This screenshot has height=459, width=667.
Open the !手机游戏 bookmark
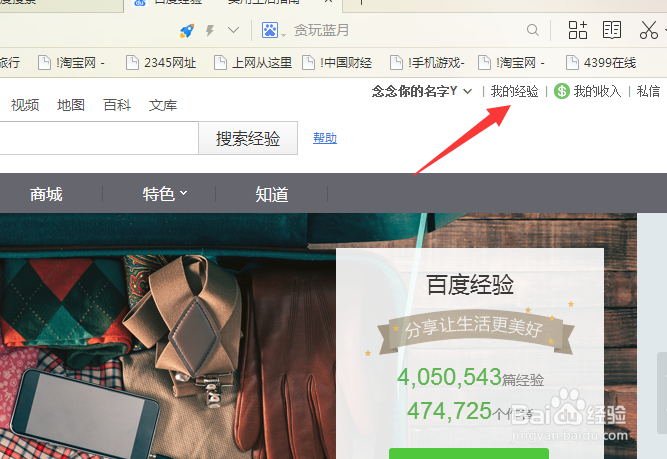(x=428, y=63)
